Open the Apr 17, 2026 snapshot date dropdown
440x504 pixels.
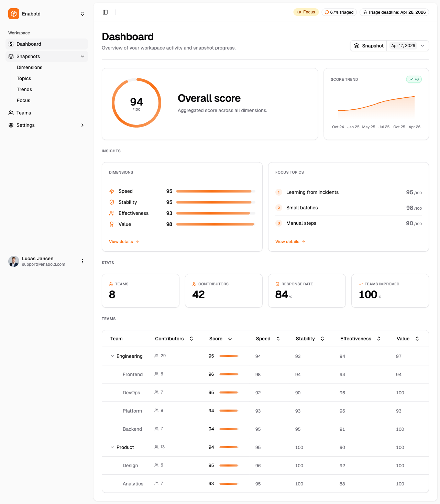[x=408, y=45]
